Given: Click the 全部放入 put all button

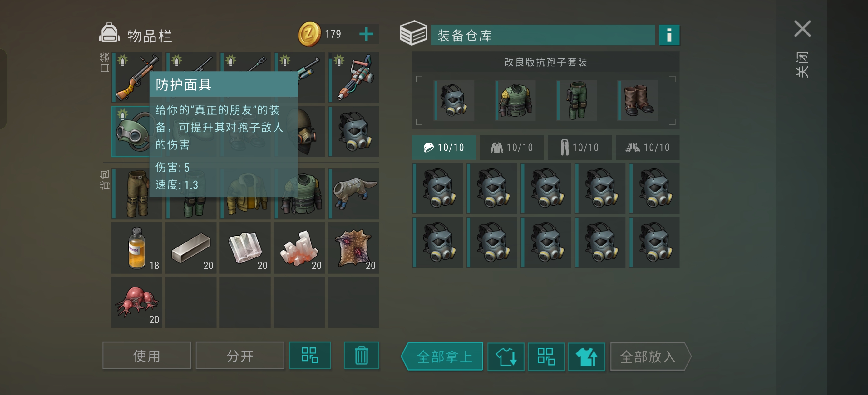Looking at the screenshot, I should (650, 357).
